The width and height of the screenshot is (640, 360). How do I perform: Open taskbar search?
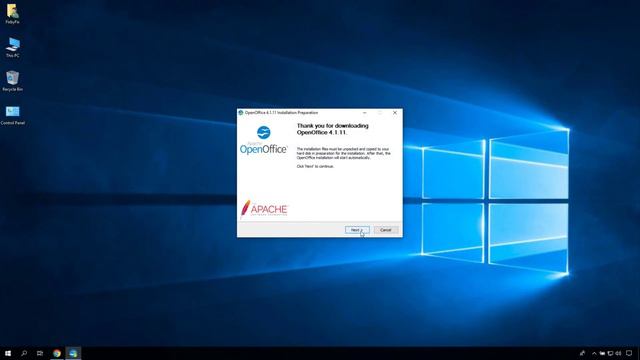pos(24,353)
